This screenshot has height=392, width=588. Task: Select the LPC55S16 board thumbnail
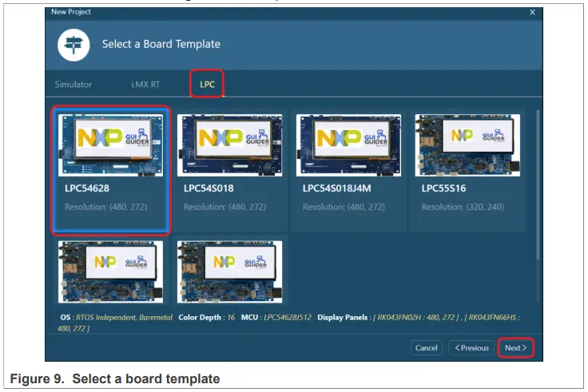pyautogui.click(x=467, y=145)
